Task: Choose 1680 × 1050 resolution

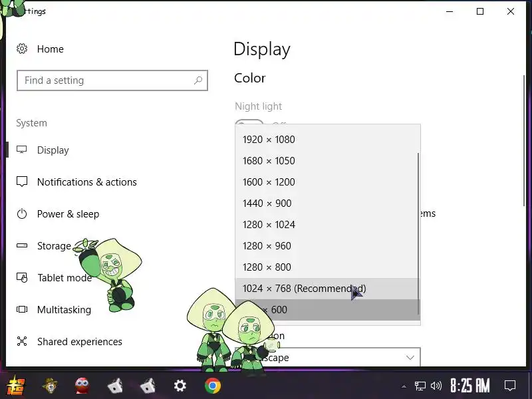Action: point(327,161)
